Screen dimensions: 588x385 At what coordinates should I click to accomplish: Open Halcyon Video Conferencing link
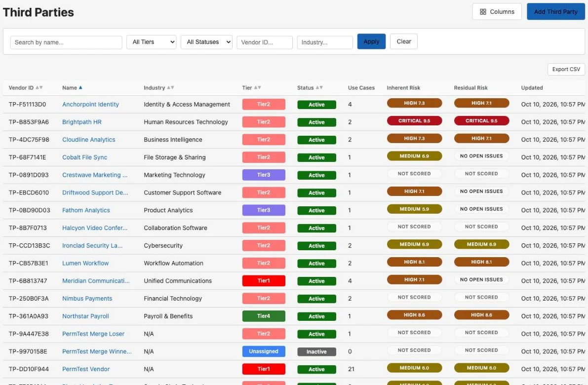click(95, 228)
